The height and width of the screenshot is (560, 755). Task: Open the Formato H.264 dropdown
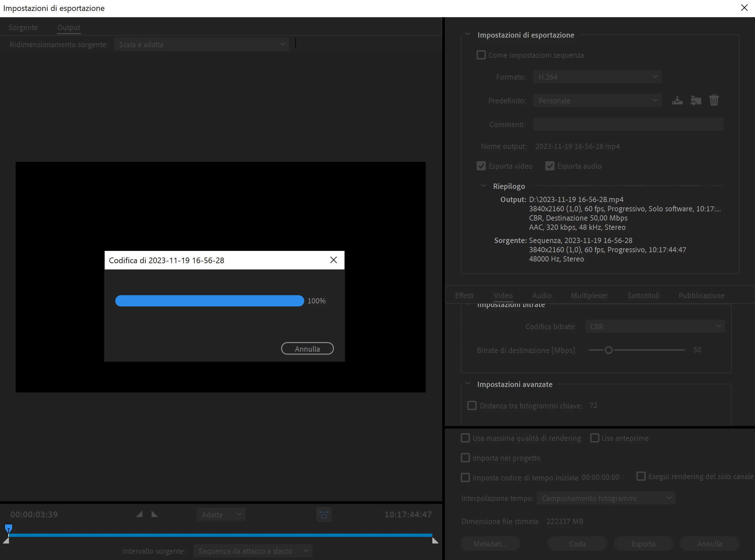[x=597, y=77]
